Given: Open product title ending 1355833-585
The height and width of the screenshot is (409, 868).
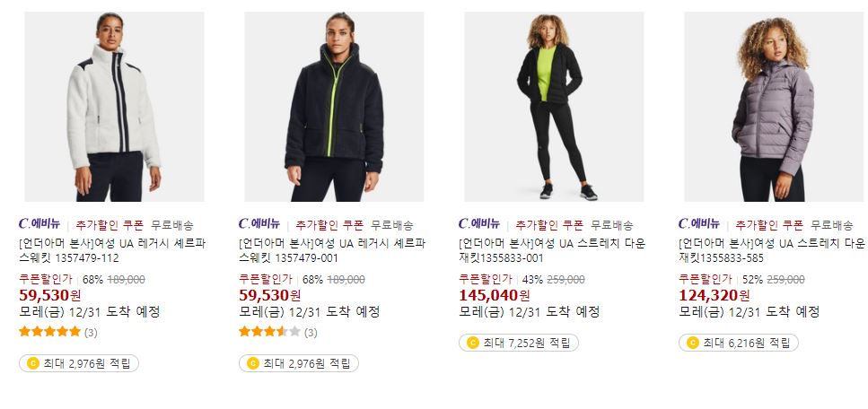Looking at the screenshot, I should coord(772,251).
